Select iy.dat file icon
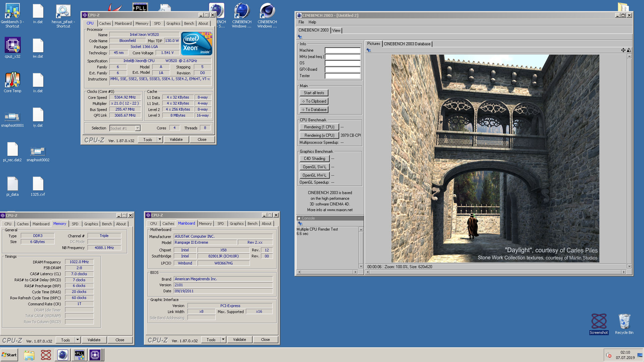Viewport: 644px width, 362px height. pos(38,117)
